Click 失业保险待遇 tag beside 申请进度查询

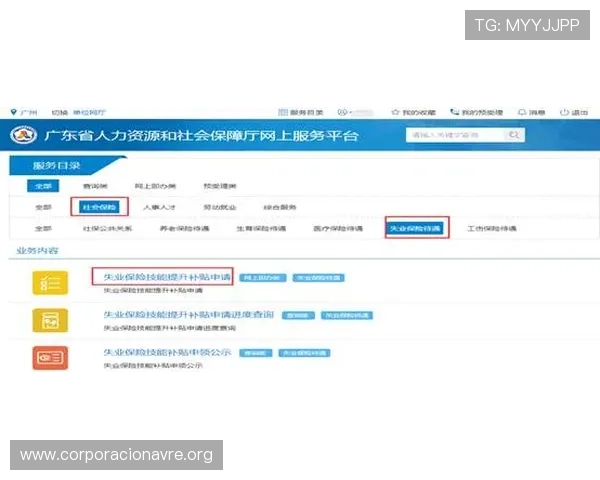(x=347, y=315)
